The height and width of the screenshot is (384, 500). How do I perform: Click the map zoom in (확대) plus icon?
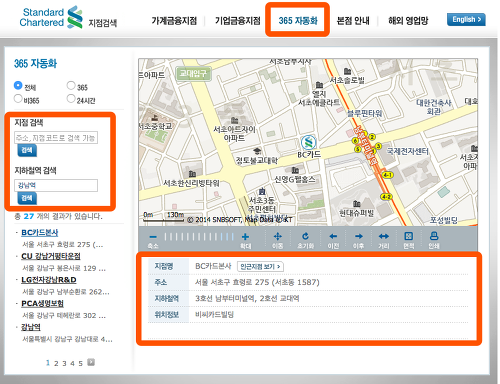[x=245, y=237]
